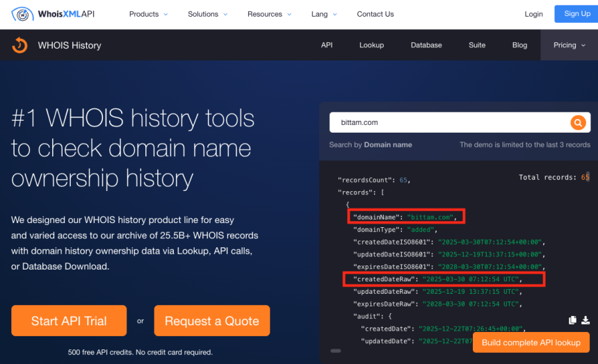Click the WHOIS History product icon
The width and height of the screenshot is (598, 364).
[x=19, y=45]
